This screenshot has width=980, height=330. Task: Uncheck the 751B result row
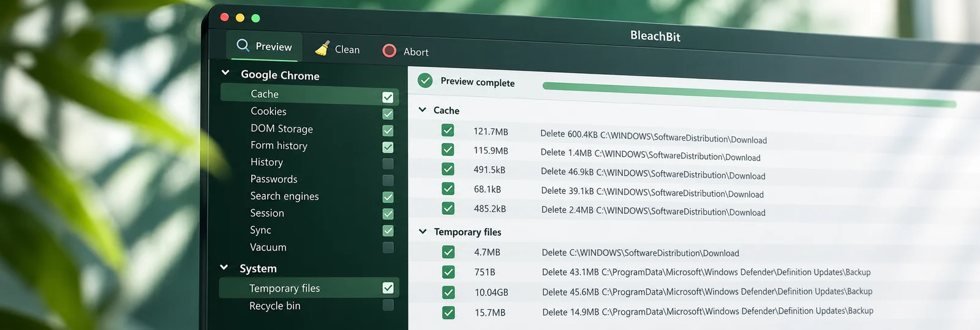point(448,272)
